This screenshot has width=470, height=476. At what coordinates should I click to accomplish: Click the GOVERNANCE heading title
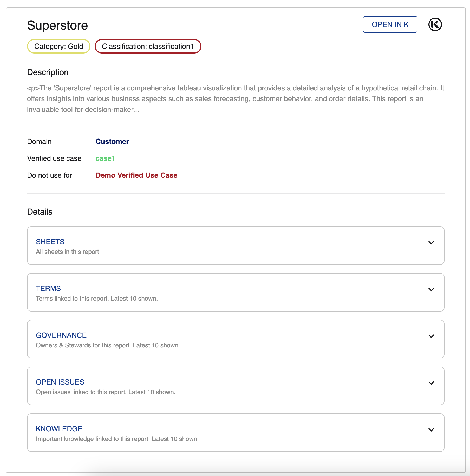[x=61, y=335]
